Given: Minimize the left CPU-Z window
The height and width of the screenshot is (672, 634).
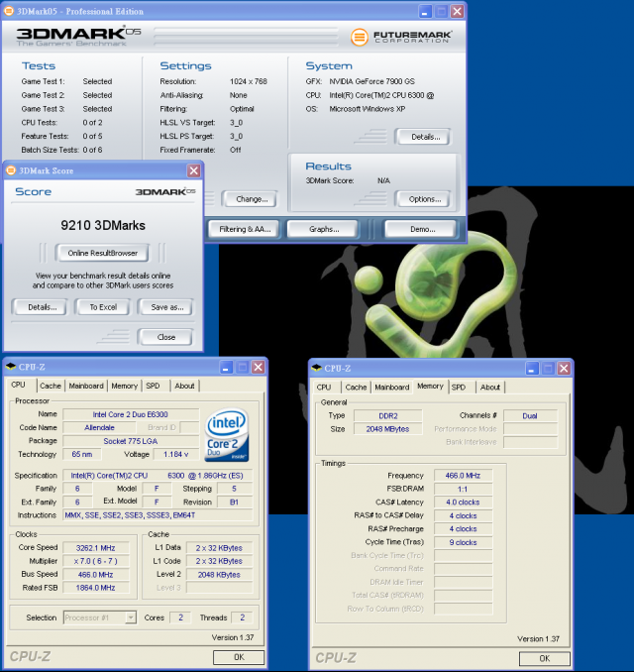Looking at the screenshot, I should 226,368.
